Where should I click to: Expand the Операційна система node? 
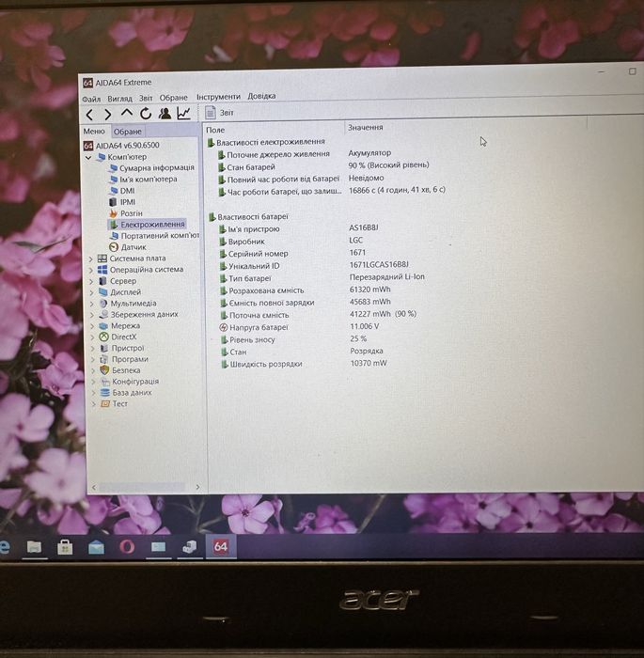tap(91, 271)
